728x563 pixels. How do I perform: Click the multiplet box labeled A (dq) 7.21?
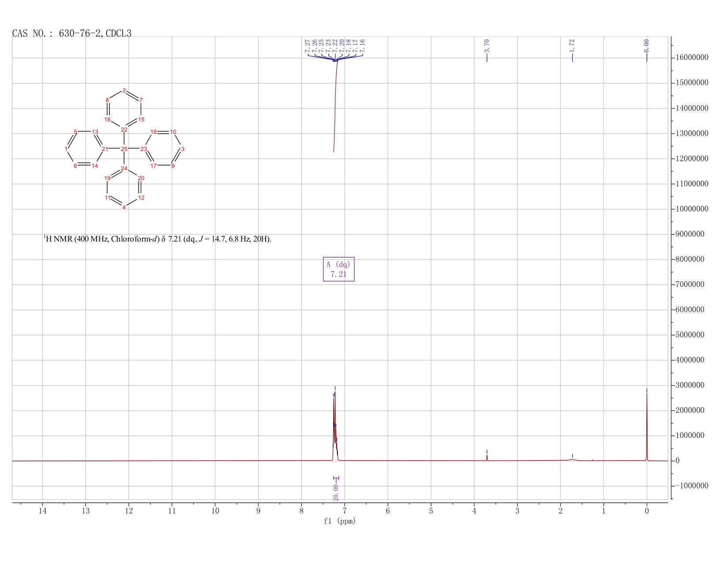[x=338, y=269]
